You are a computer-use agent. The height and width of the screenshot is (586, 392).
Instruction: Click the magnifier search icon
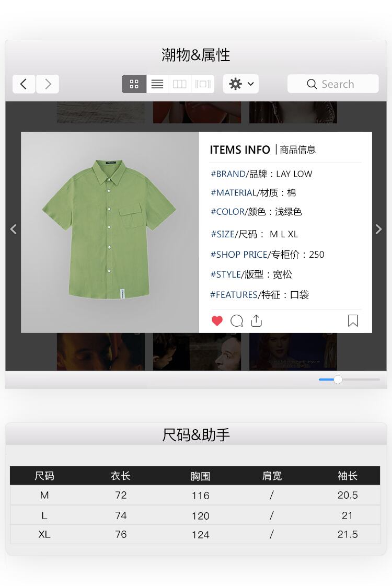pos(312,84)
